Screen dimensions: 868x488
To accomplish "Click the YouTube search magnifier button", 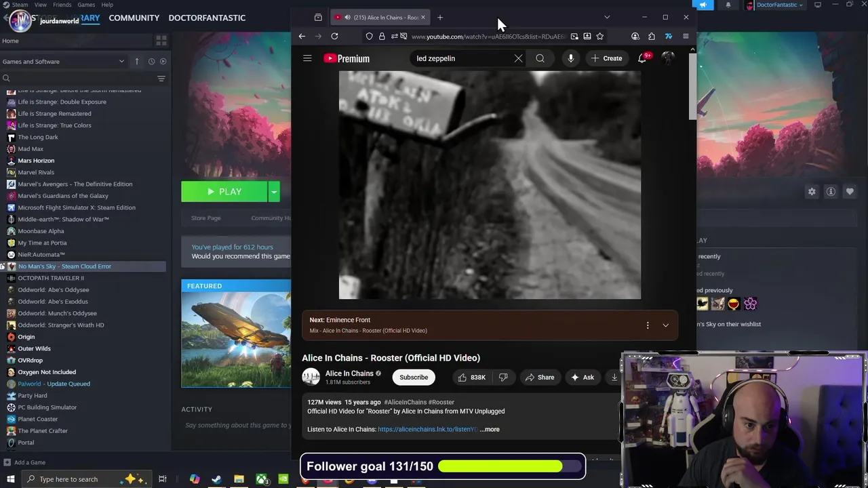I will 540,58.
